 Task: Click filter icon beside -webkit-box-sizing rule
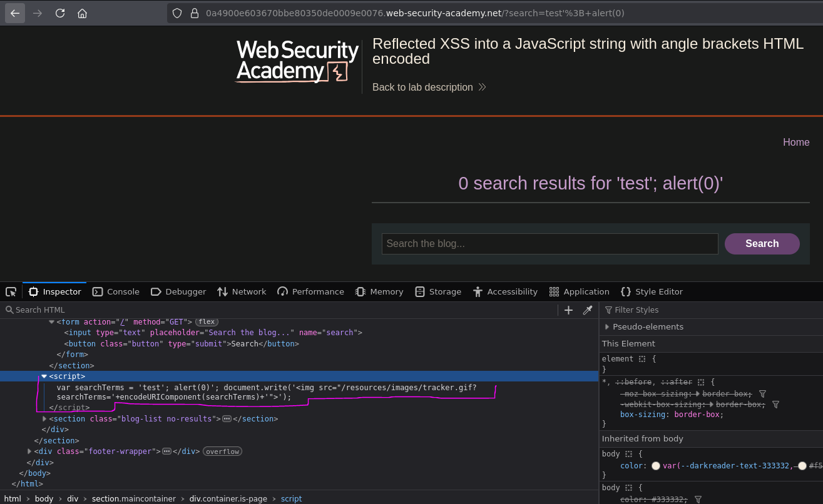775,405
